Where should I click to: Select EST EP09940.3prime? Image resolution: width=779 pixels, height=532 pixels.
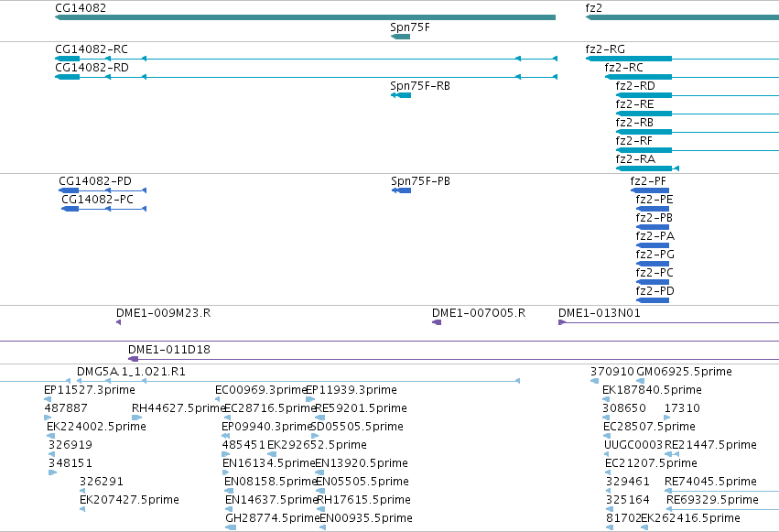tap(225, 436)
